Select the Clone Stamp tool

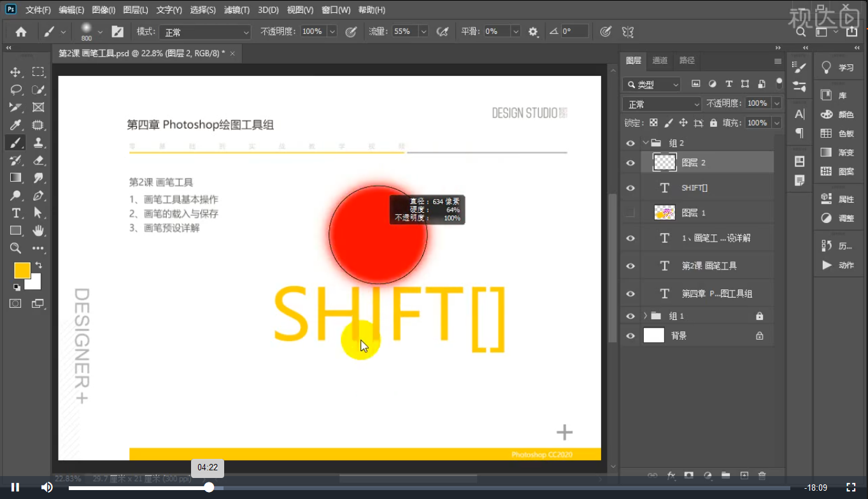click(x=38, y=143)
